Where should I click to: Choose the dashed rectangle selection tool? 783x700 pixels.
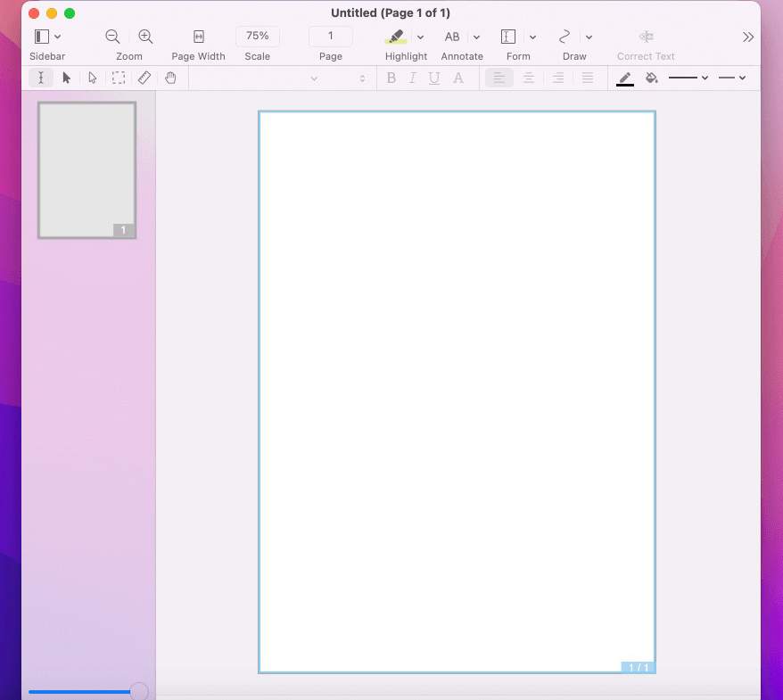(118, 78)
